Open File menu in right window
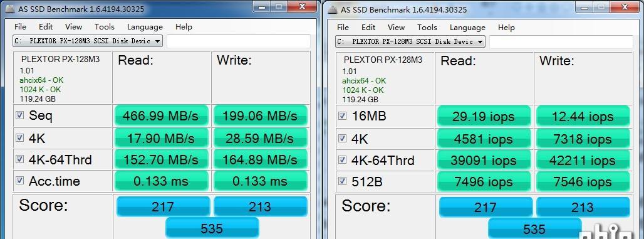 343,27
